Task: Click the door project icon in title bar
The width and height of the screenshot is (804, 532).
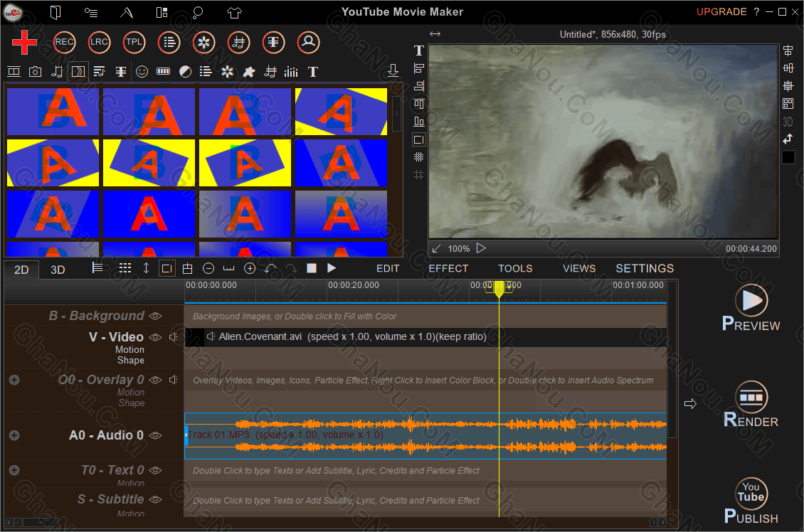Action: coord(55,12)
